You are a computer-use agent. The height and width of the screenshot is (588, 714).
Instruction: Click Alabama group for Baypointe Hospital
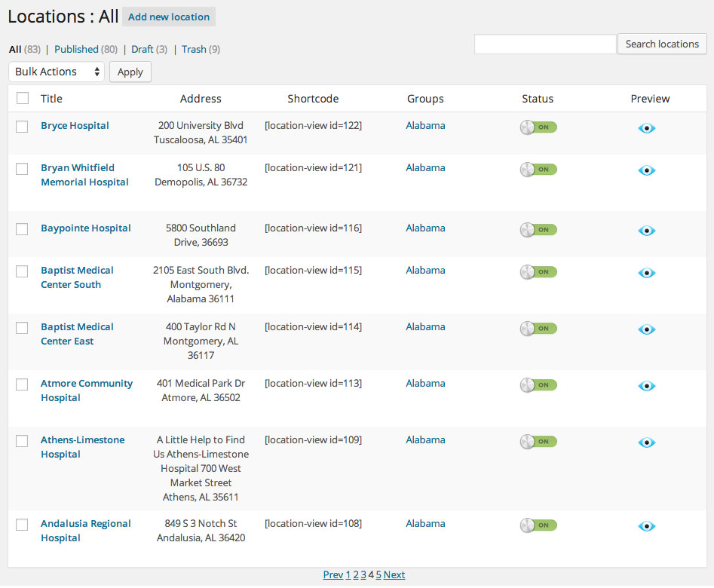[x=425, y=228]
